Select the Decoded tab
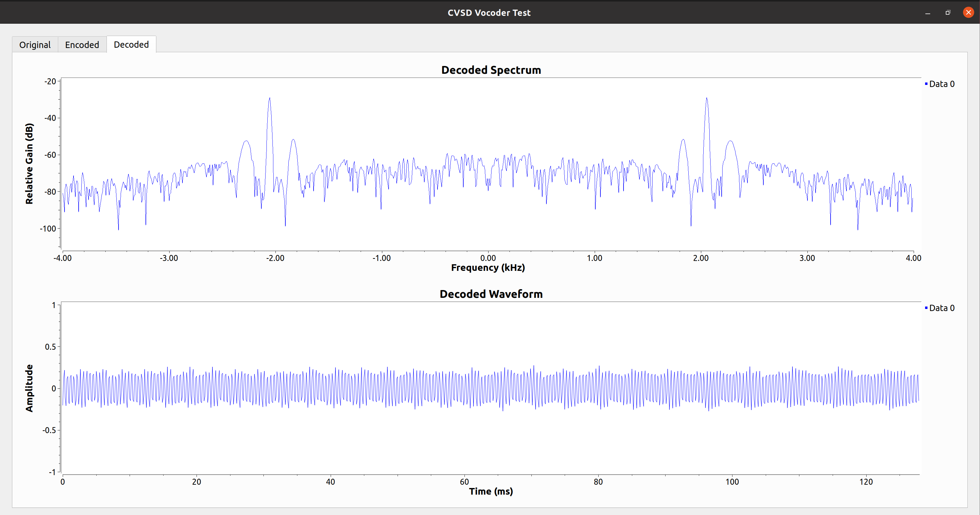 (x=131, y=44)
